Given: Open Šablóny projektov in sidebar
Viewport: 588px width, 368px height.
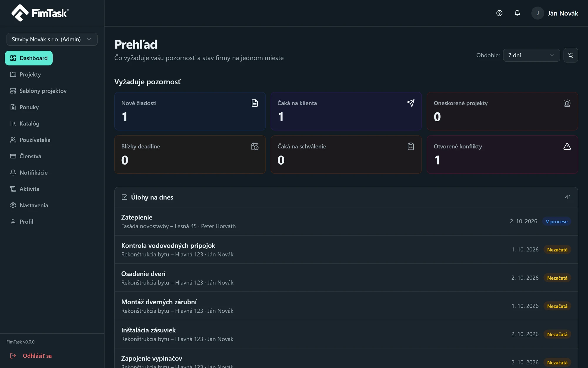Looking at the screenshot, I should pyautogui.click(x=38, y=91).
